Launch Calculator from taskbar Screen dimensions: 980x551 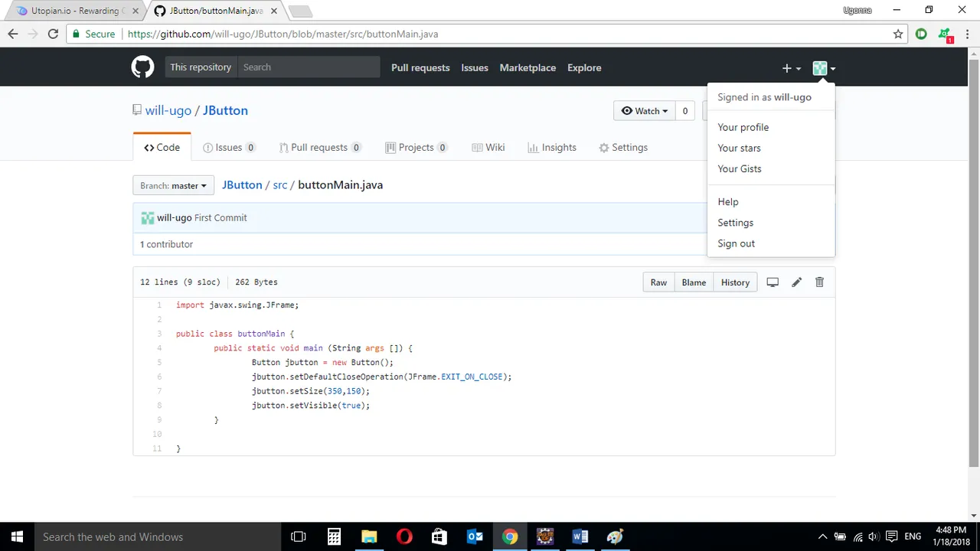pos(334,536)
